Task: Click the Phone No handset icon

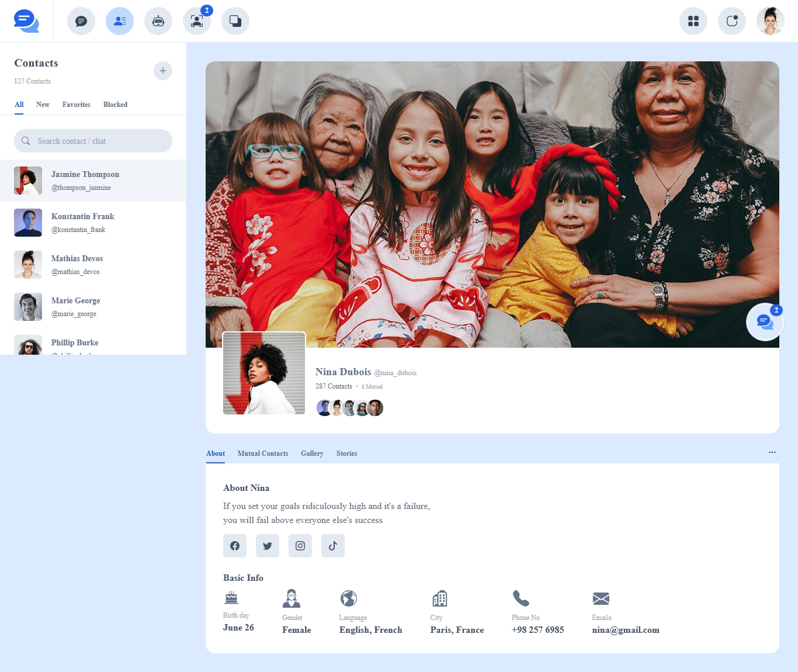Action: (521, 598)
